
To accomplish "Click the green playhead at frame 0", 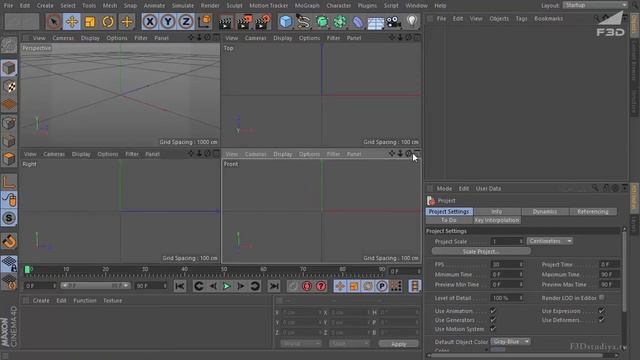I will point(27,269).
